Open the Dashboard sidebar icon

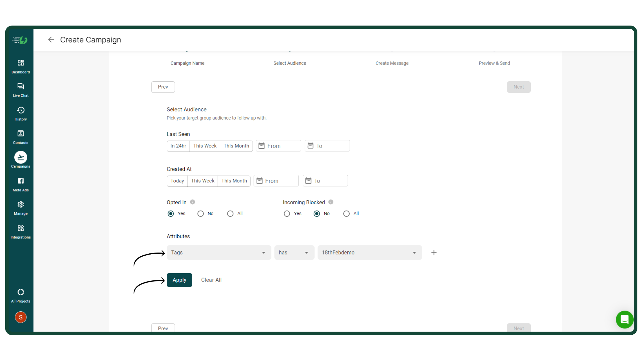pos(21,66)
